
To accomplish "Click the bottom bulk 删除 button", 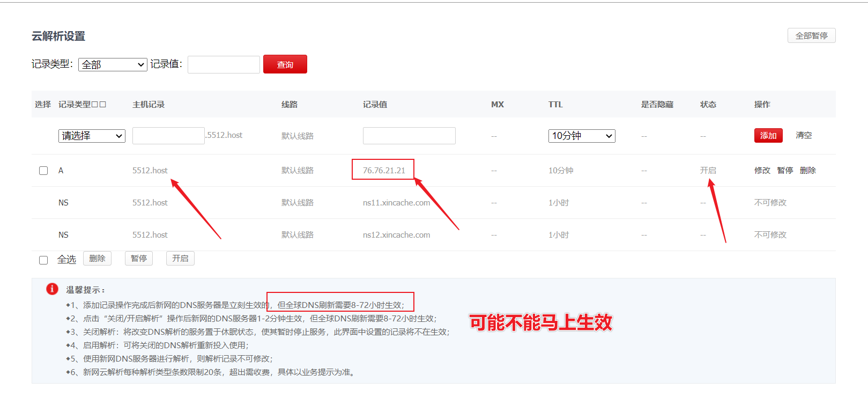I will tap(97, 259).
